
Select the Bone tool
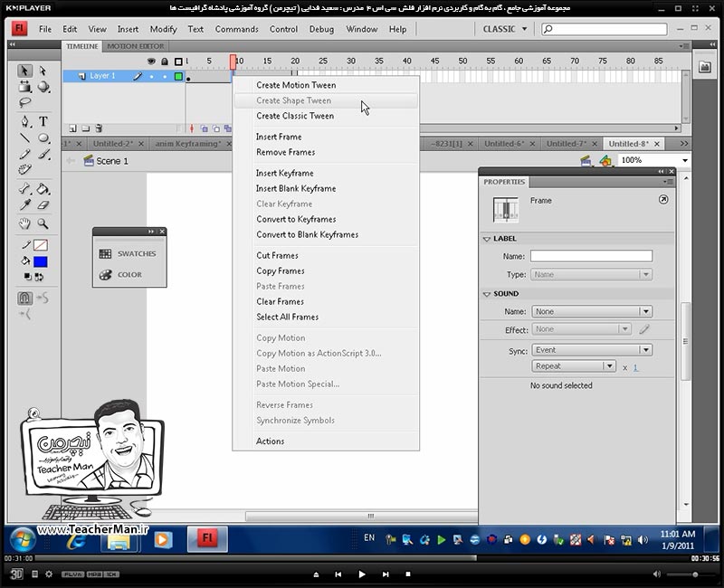coord(24,188)
